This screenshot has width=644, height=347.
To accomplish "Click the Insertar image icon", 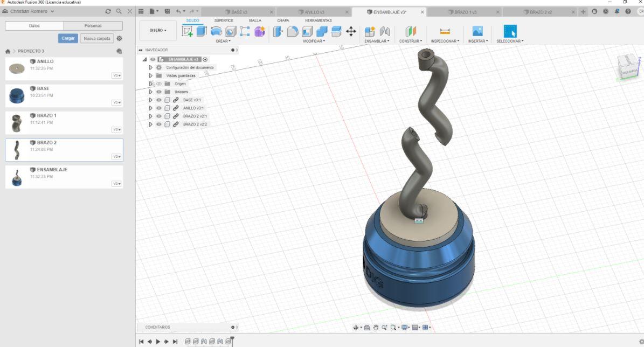I will 477,31.
